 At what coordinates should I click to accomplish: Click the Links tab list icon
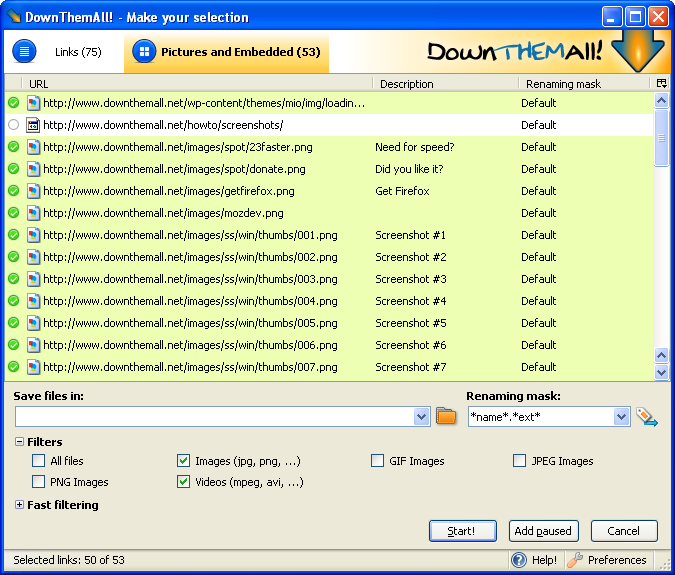[x=24, y=51]
